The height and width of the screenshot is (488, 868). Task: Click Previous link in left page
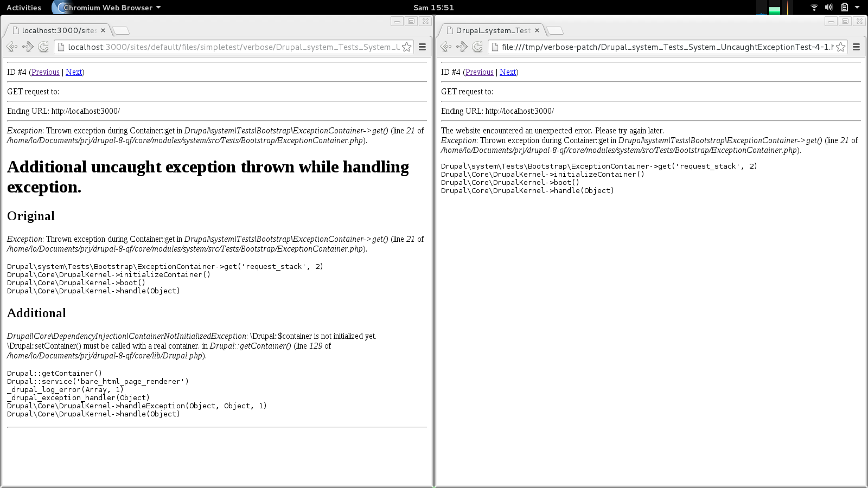pos(46,72)
